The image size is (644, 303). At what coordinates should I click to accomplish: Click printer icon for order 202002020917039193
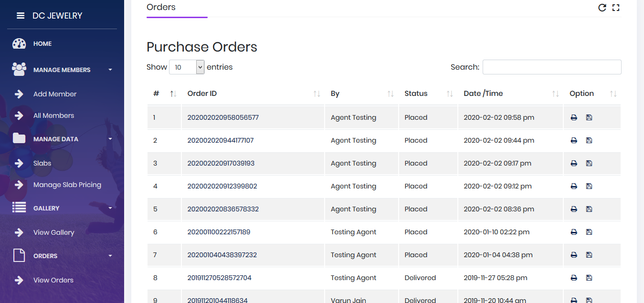(x=574, y=163)
